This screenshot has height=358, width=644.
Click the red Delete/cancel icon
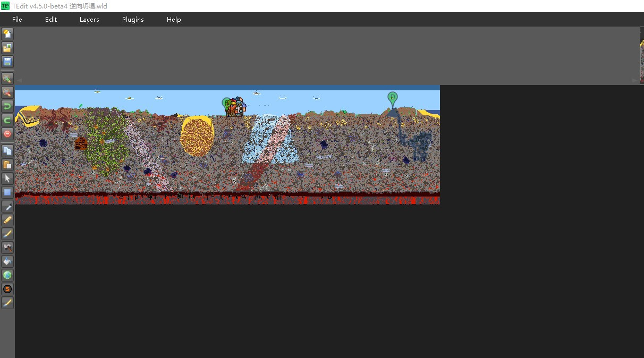coord(7,134)
